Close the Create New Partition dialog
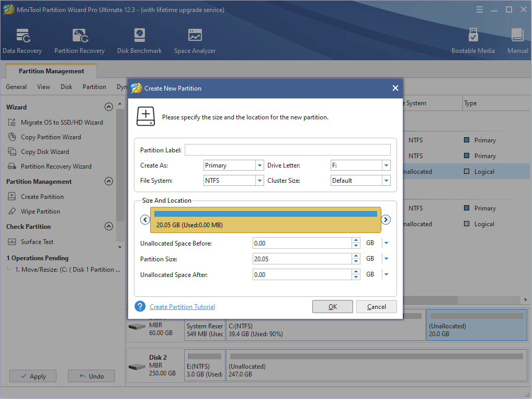 (395, 88)
